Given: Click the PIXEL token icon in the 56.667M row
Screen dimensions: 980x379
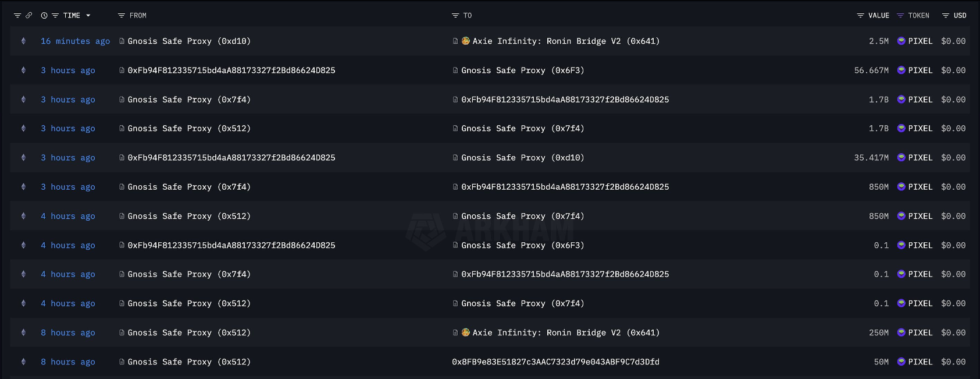Looking at the screenshot, I should pos(901,70).
